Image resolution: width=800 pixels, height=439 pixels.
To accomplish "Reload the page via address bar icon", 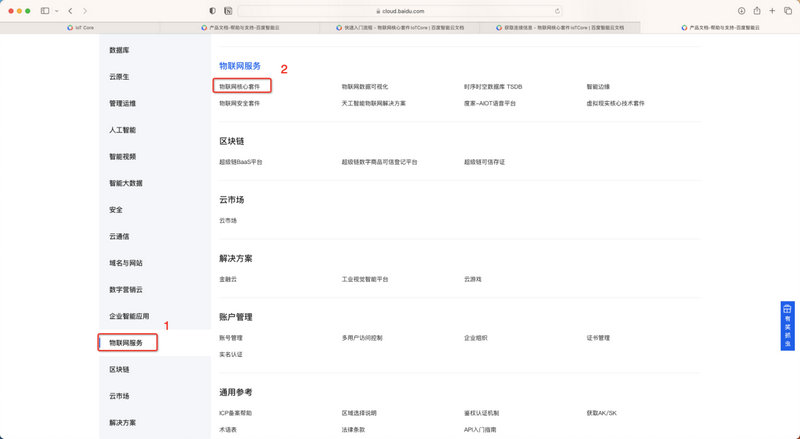I will (557, 11).
